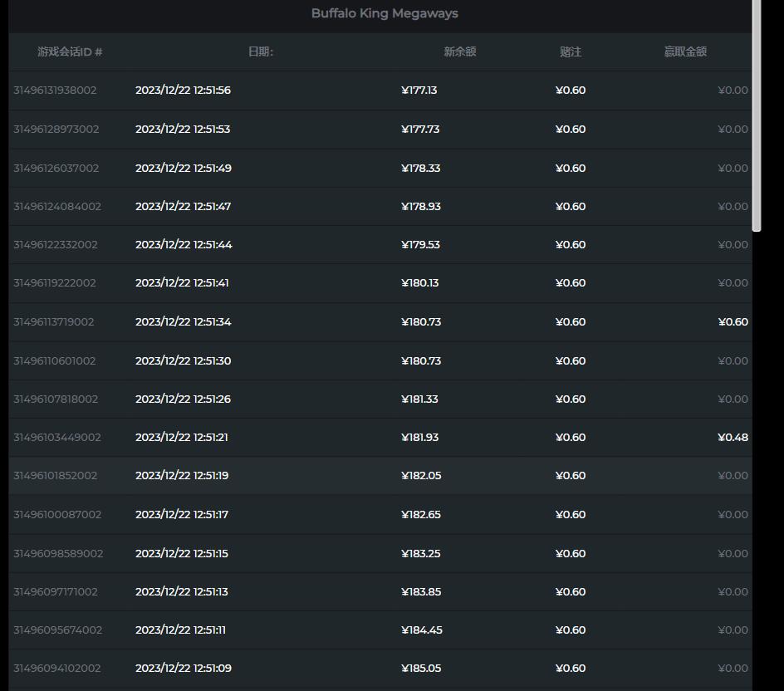Select session ID 31496124084002
The image size is (784, 691).
[57, 207]
